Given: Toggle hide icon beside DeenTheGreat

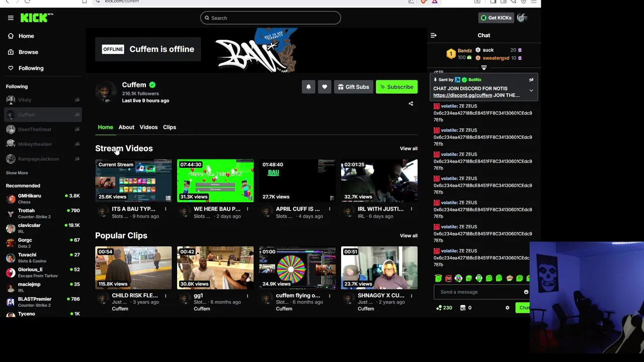Looking at the screenshot, I should click(77, 129).
